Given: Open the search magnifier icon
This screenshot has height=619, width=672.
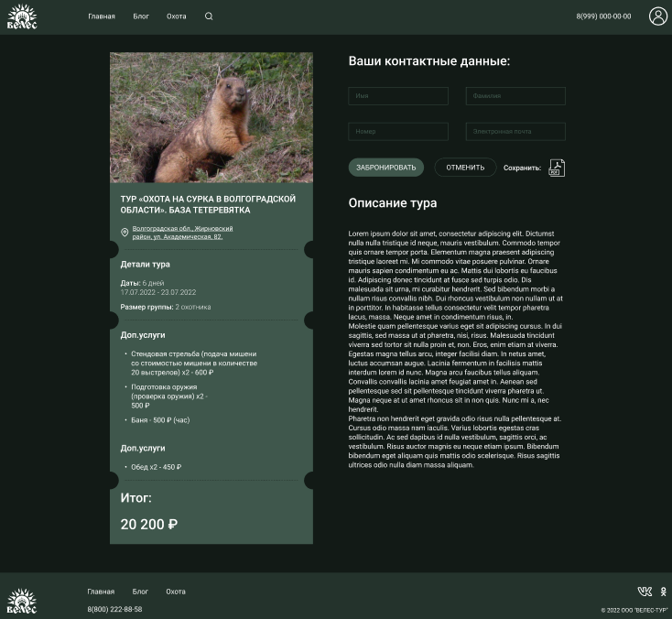Looking at the screenshot, I should tap(209, 16).
